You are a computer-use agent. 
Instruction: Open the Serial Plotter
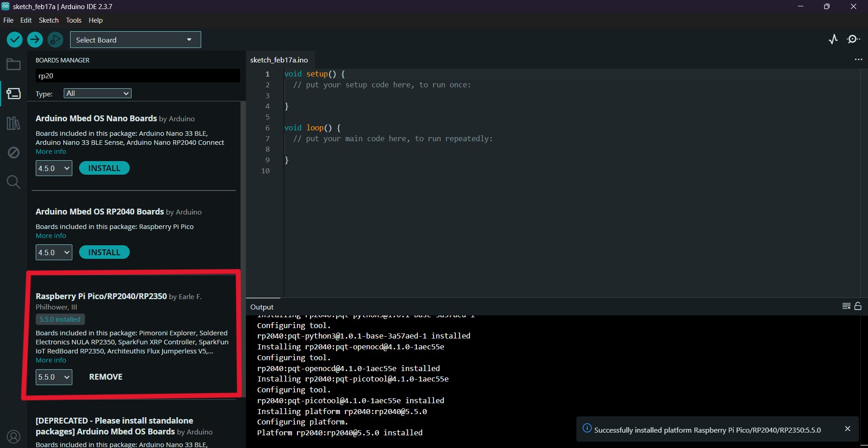[833, 39]
